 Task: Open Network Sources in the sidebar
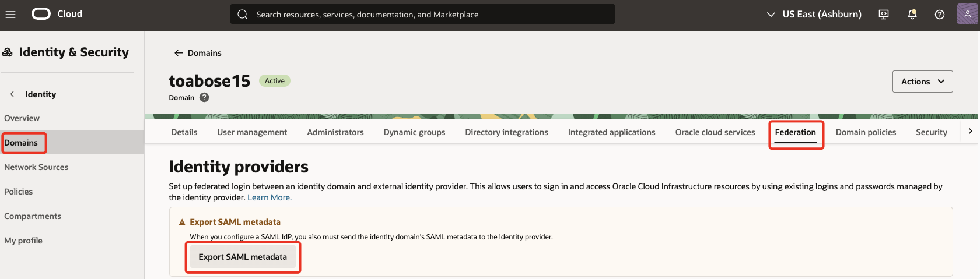36,167
